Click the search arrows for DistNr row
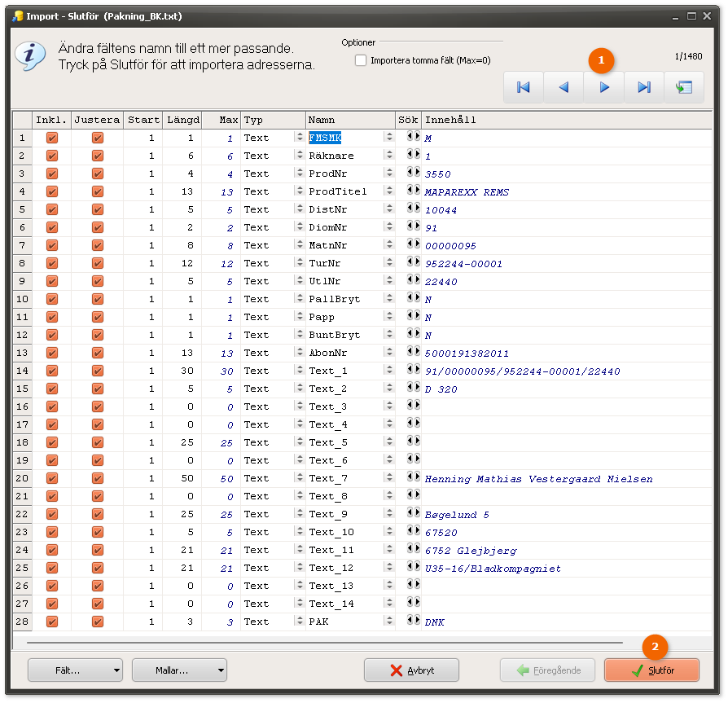728x703 pixels. pos(413,208)
